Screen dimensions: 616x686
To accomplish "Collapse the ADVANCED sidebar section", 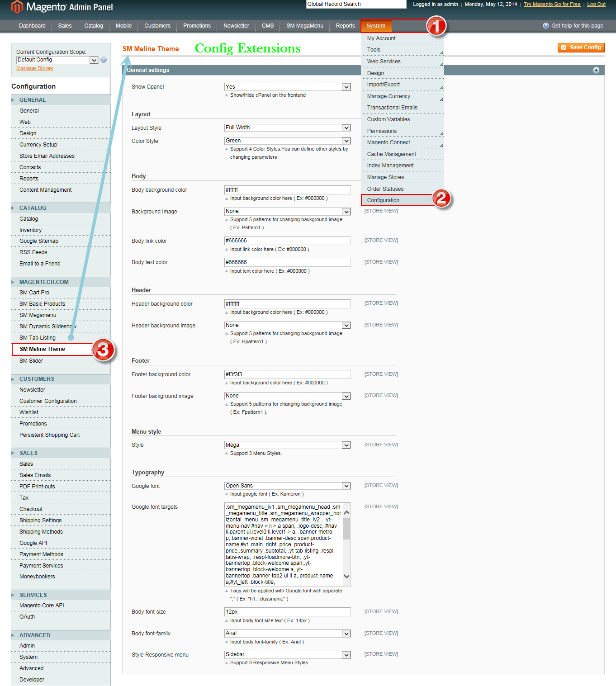I will (x=61, y=635).
